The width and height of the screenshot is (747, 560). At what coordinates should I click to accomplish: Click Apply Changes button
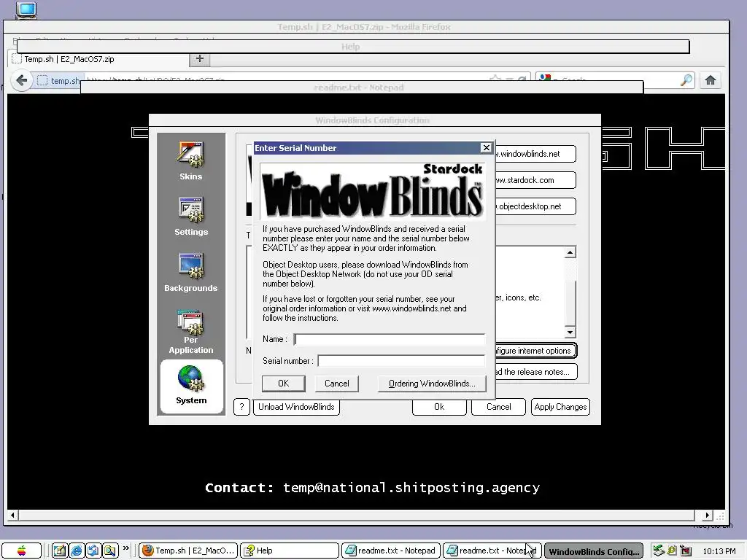coord(560,407)
